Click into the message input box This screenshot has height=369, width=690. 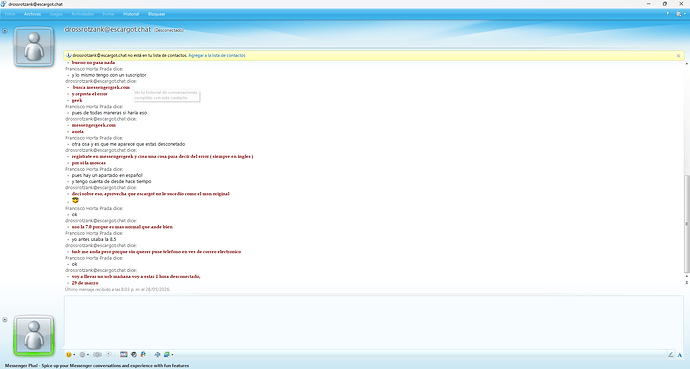(x=374, y=322)
